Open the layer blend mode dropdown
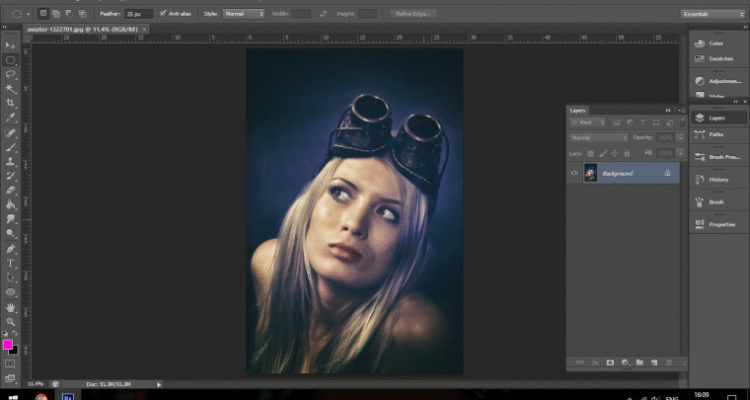The width and height of the screenshot is (750, 400). [598, 138]
